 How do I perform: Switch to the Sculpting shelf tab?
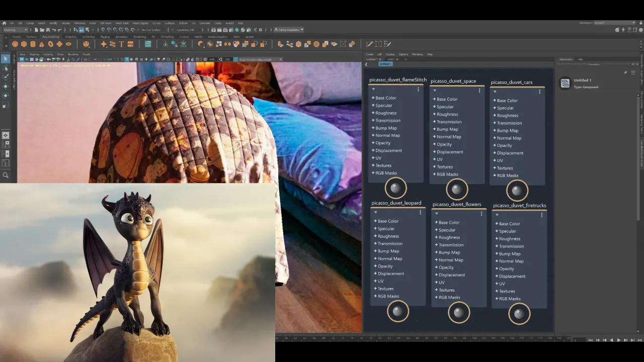click(x=70, y=37)
